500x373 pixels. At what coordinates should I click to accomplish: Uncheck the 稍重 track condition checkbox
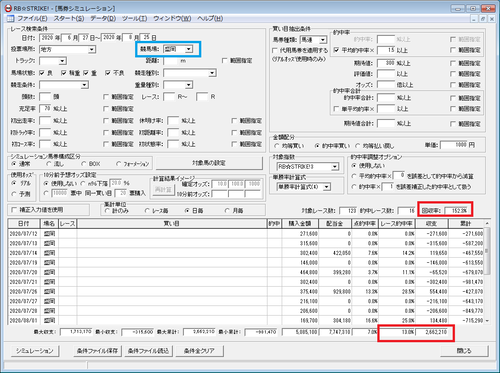click(64, 73)
